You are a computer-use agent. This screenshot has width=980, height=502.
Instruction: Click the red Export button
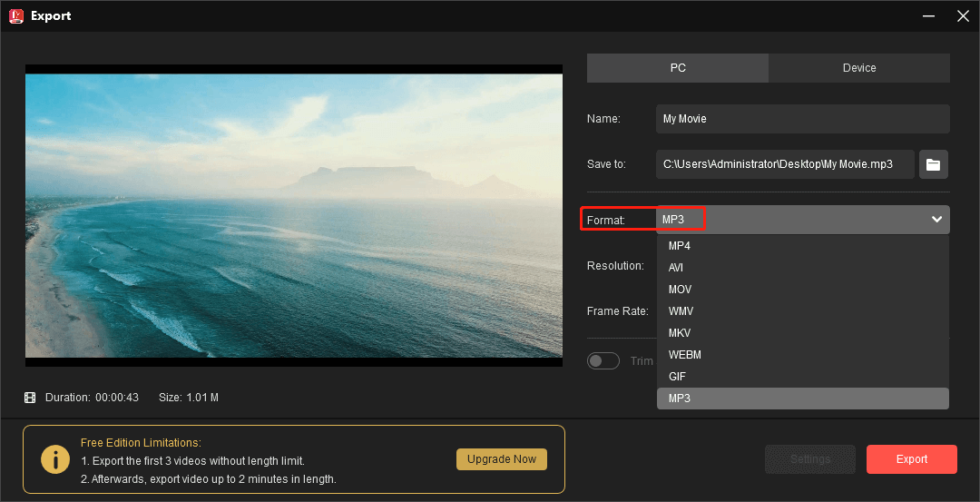click(912, 459)
